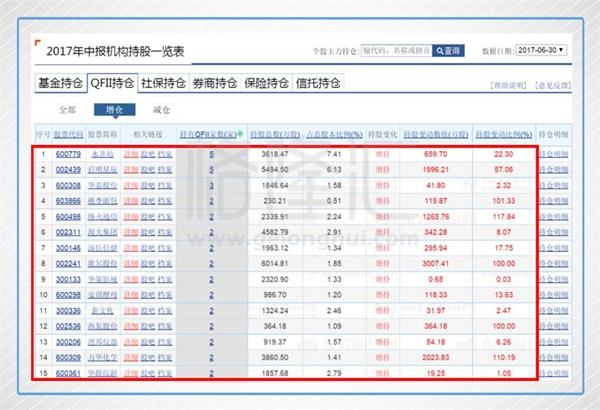600x410 pixels.
Task: Open stock code 300206 link
Action: click(x=68, y=342)
